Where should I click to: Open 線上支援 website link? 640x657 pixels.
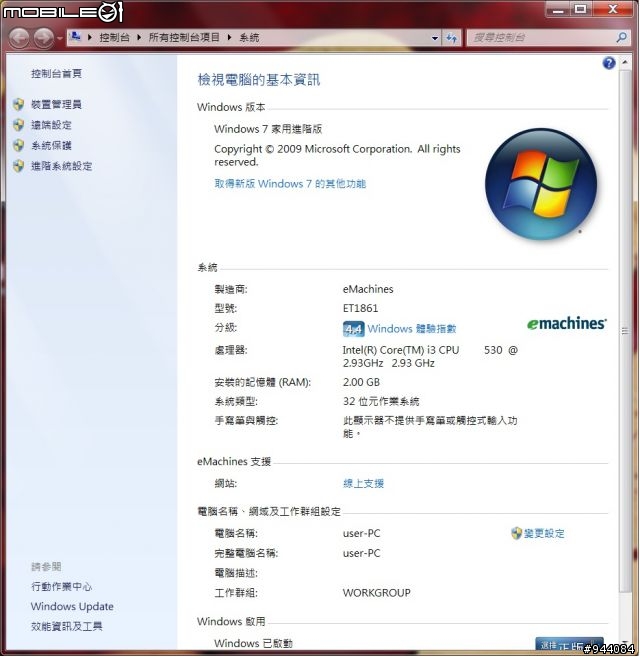(363, 484)
